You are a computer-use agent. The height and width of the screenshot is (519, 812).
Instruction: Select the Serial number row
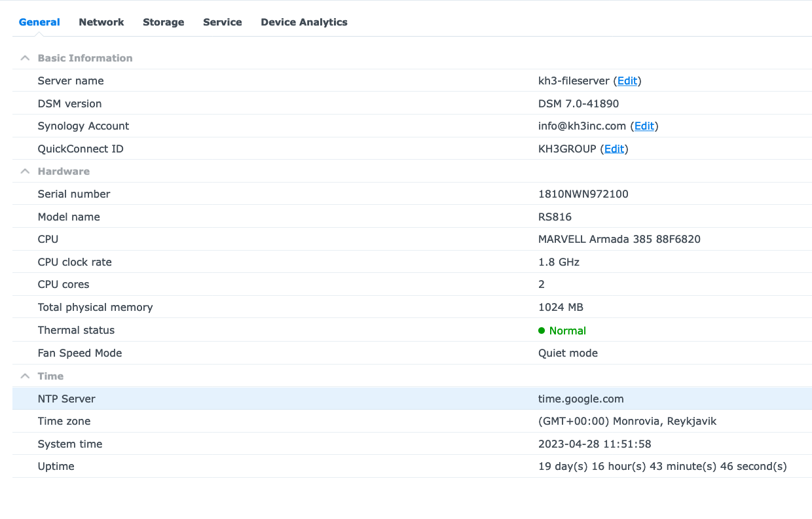(x=412, y=194)
